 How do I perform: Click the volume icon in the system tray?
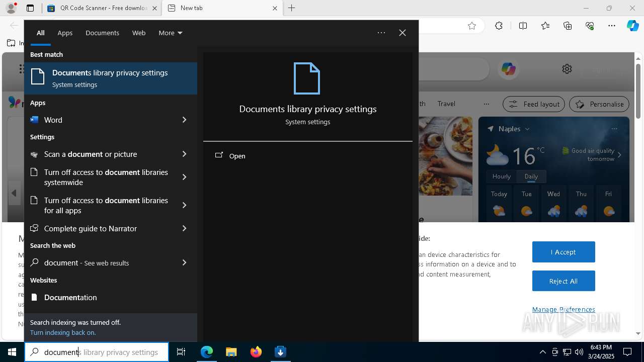point(579,352)
